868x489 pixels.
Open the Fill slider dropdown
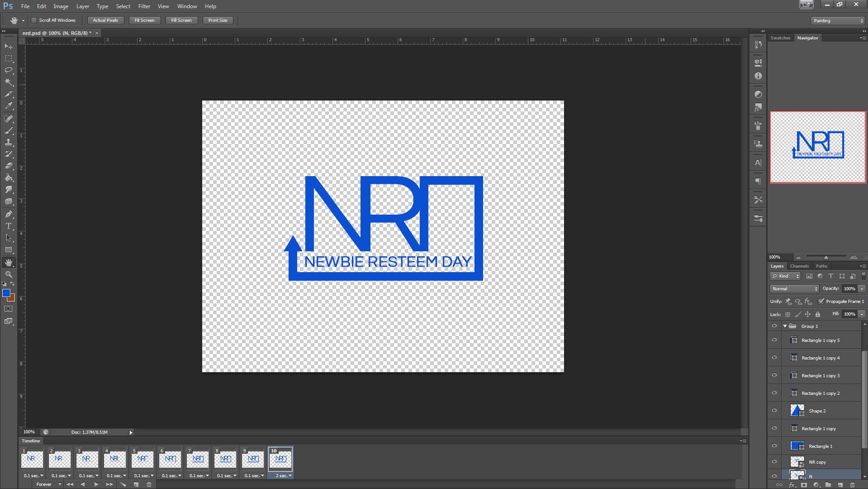click(862, 314)
